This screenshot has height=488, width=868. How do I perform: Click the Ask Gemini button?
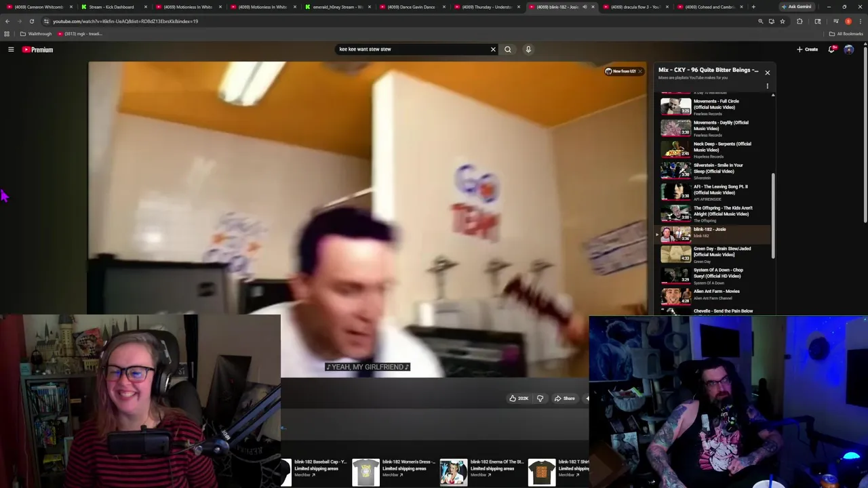click(x=796, y=7)
